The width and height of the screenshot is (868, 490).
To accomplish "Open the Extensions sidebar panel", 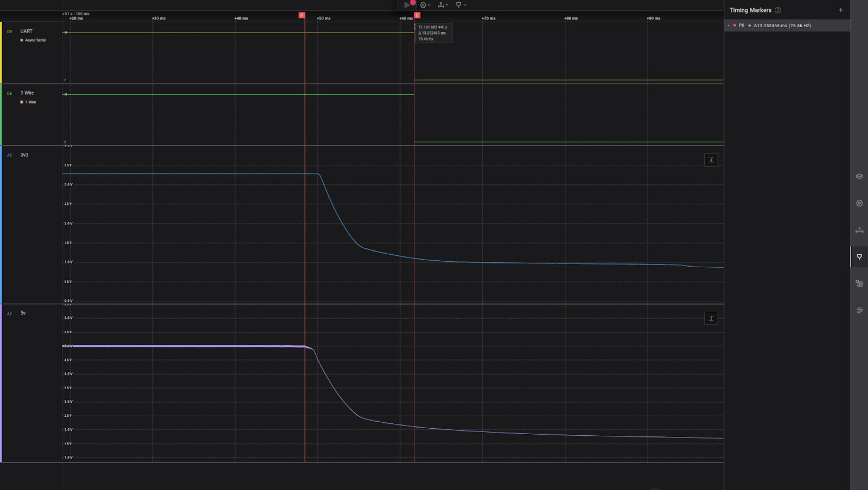I will [x=859, y=283].
